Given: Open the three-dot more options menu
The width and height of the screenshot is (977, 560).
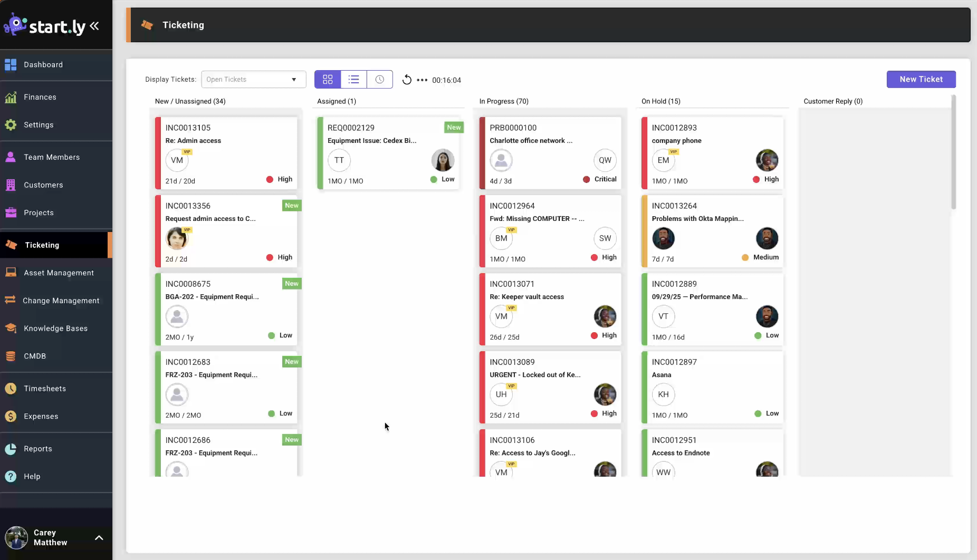Looking at the screenshot, I should coord(422,80).
